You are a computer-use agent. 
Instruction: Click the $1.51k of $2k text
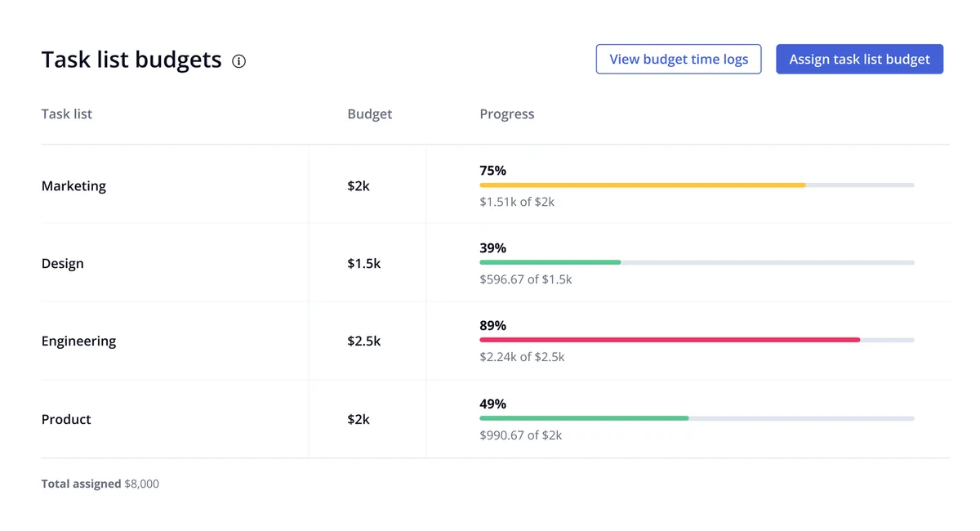tap(517, 201)
